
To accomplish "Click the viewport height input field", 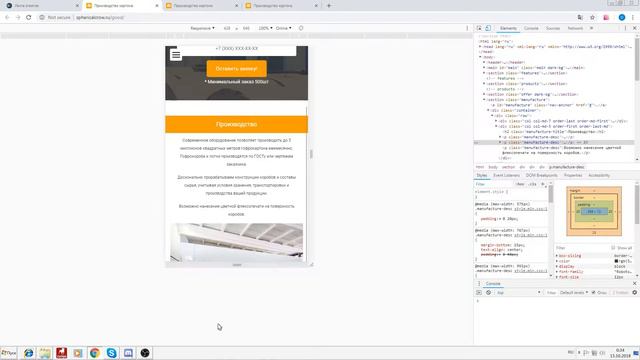I will (246, 28).
